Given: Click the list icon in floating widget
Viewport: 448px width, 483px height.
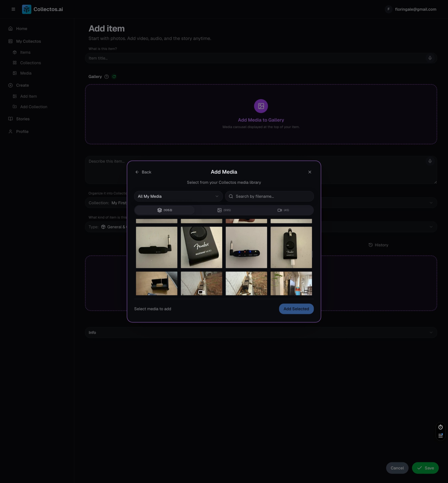Looking at the screenshot, I should [440, 435].
